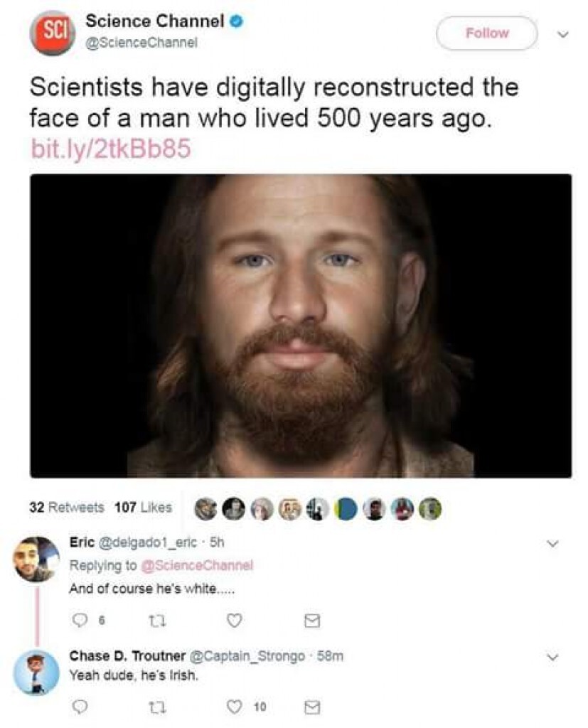
Task: View the 32 Retweets list
Action: coord(67,507)
